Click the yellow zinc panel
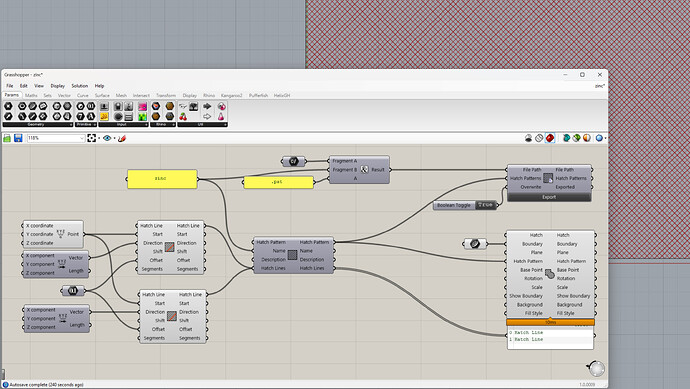690x389 pixels. click(x=162, y=179)
